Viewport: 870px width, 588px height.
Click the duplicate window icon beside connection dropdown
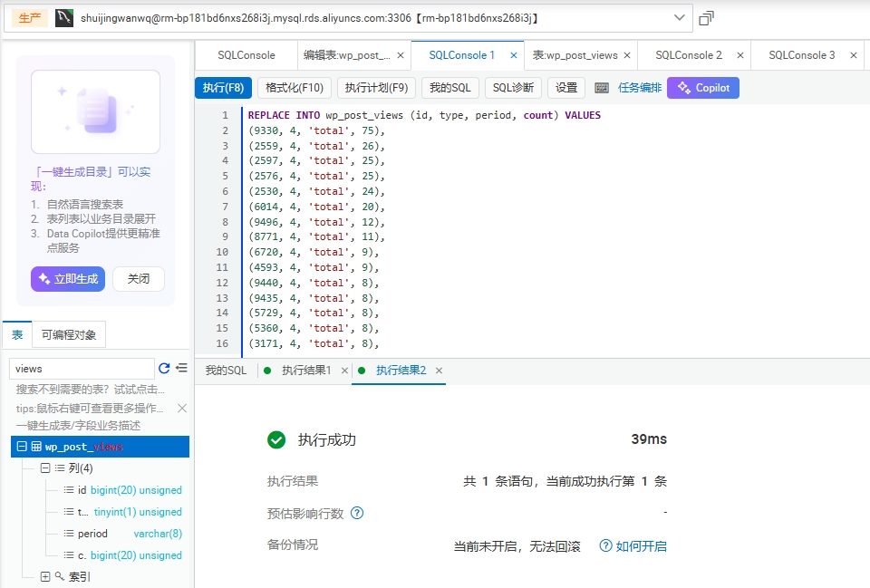click(707, 18)
